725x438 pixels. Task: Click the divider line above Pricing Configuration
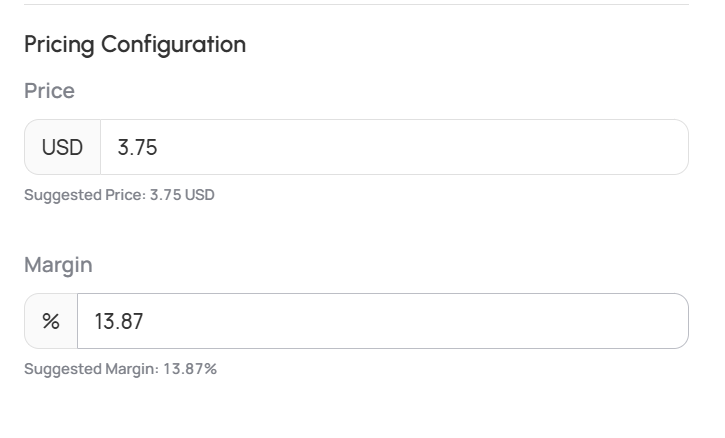point(356,5)
